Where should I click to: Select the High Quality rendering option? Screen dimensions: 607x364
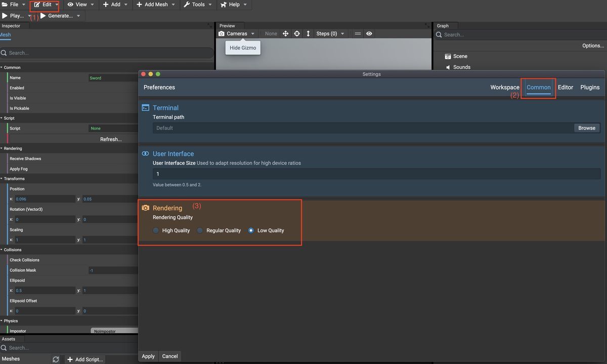[155, 230]
